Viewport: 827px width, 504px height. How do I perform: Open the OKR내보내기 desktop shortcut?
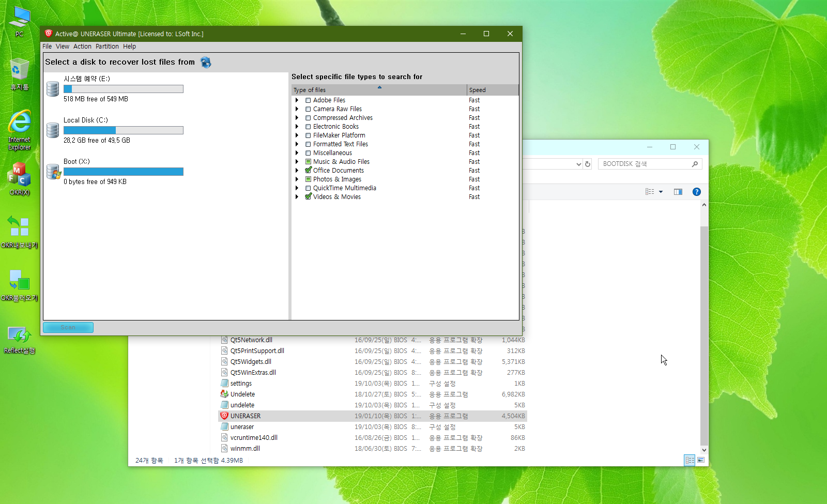(x=19, y=227)
